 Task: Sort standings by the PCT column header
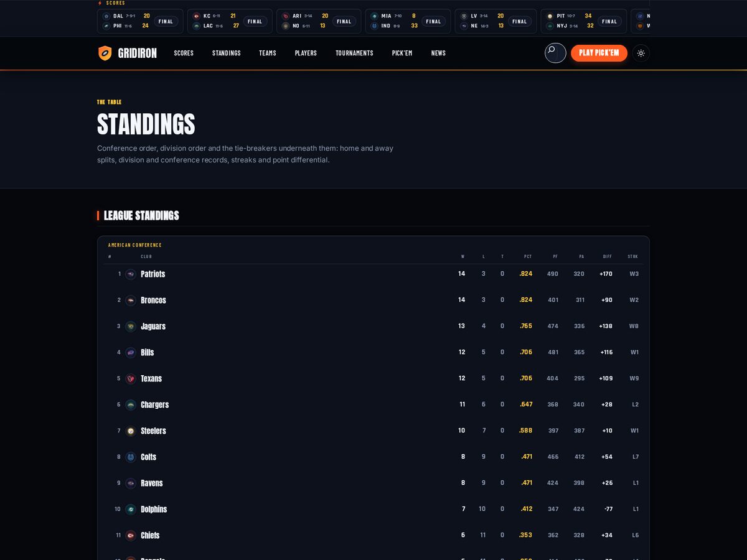[x=528, y=256]
